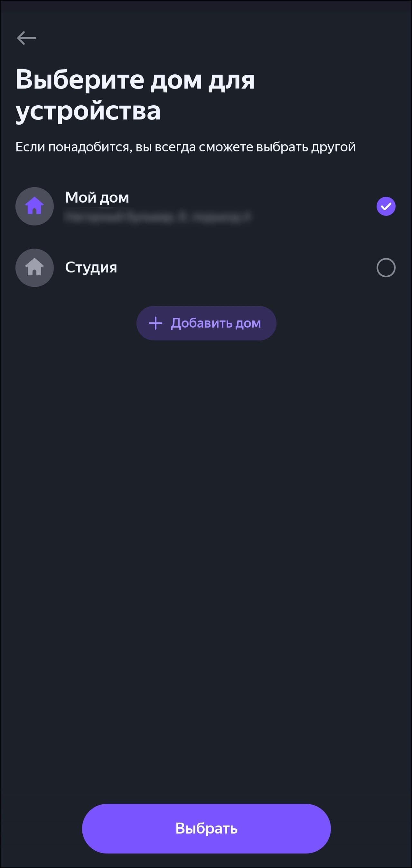
Task: Click the subtitle about choosing another home
Action: 185,147
